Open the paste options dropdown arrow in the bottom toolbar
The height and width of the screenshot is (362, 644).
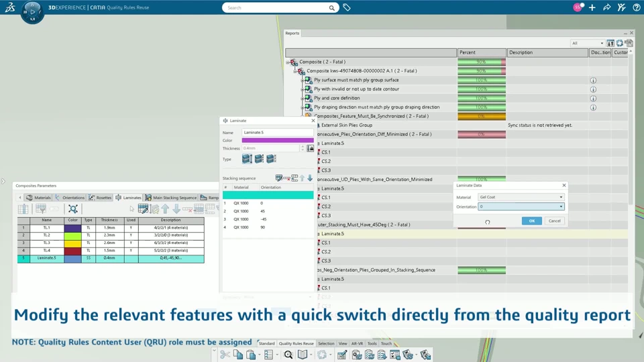[x=259, y=355]
